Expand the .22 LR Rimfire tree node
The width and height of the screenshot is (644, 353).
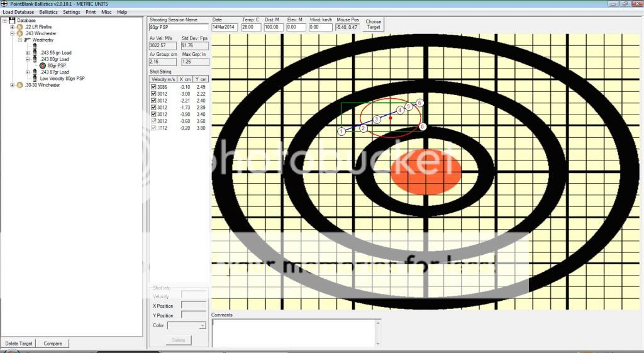pos(12,27)
